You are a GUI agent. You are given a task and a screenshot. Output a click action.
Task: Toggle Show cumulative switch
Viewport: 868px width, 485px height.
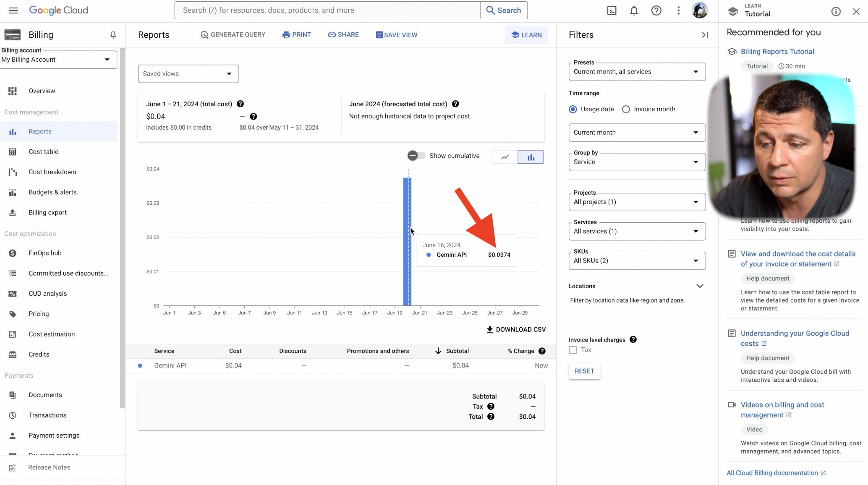point(416,156)
